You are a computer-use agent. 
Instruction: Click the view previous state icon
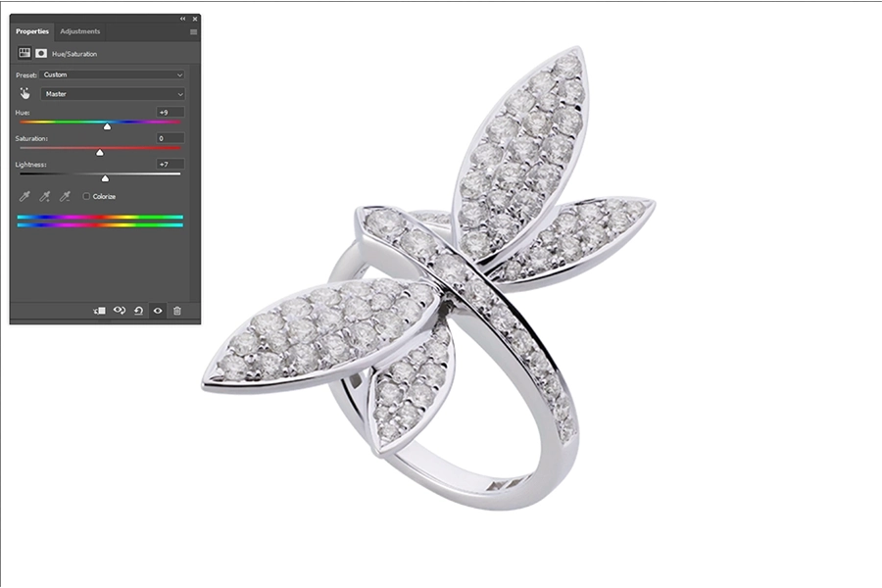pos(120,310)
